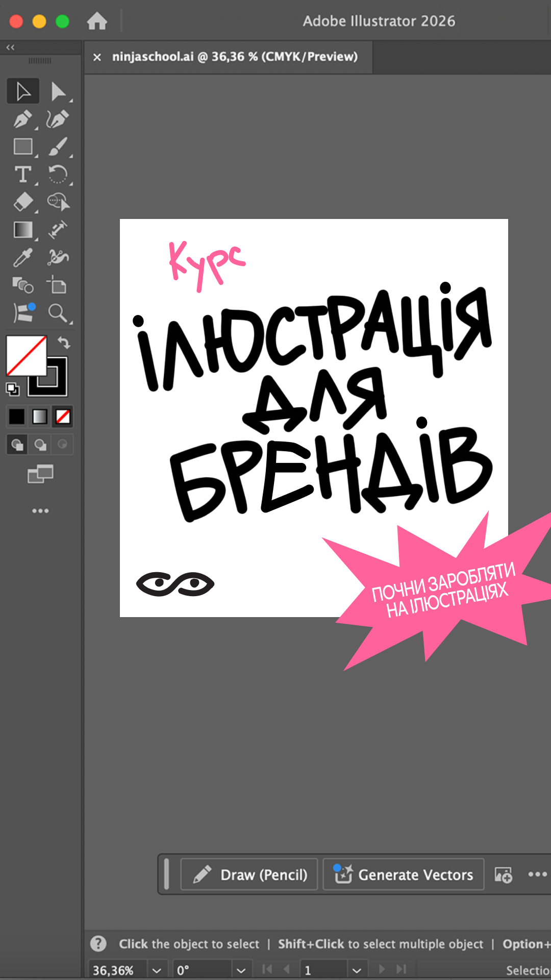Select the Selection tool (black arrow outline)
Image resolution: width=551 pixels, height=980 pixels.
click(23, 92)
